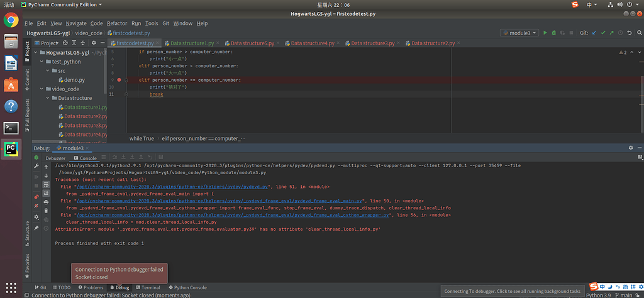Click the main Git branch in status bar
Image resolution: width=644 pixels, height=298 pixels.
click(624, 295)
